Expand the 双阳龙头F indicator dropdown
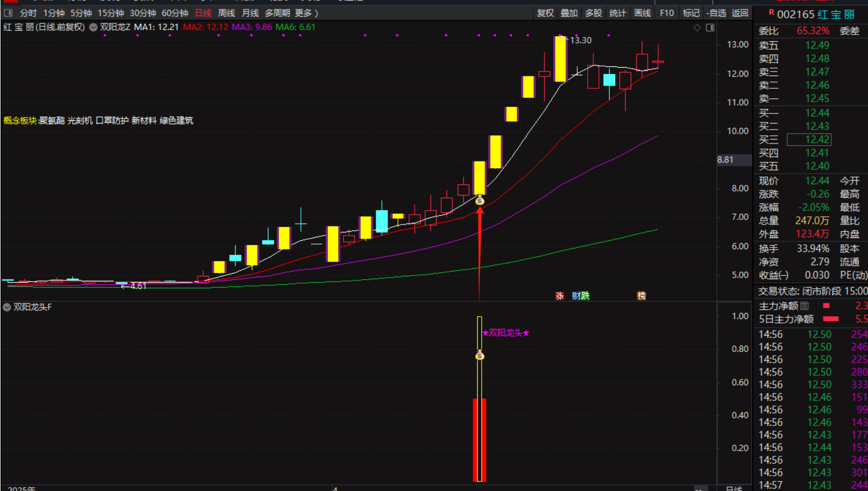The image size is (868, 491). [x=7, y=307]
